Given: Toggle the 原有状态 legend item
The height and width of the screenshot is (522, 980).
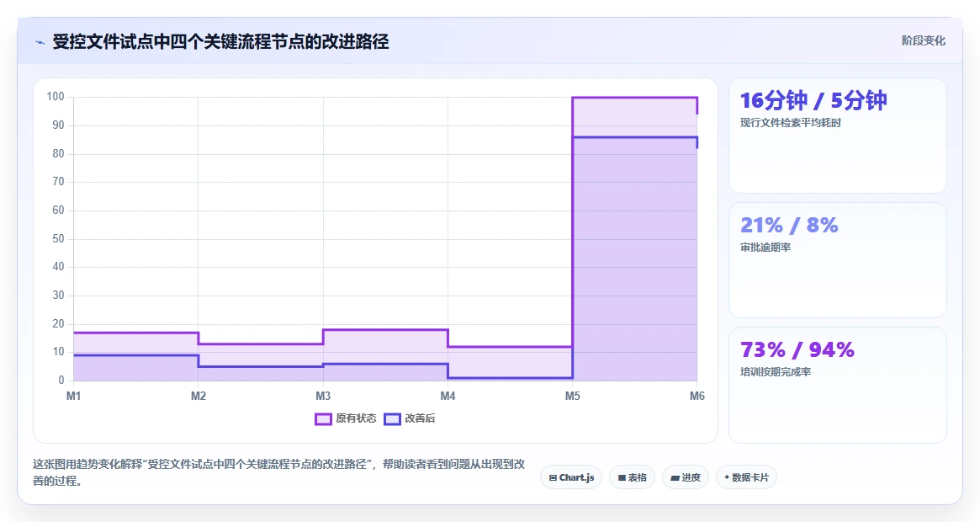Looking at the screenshot, I should point(346,418).
